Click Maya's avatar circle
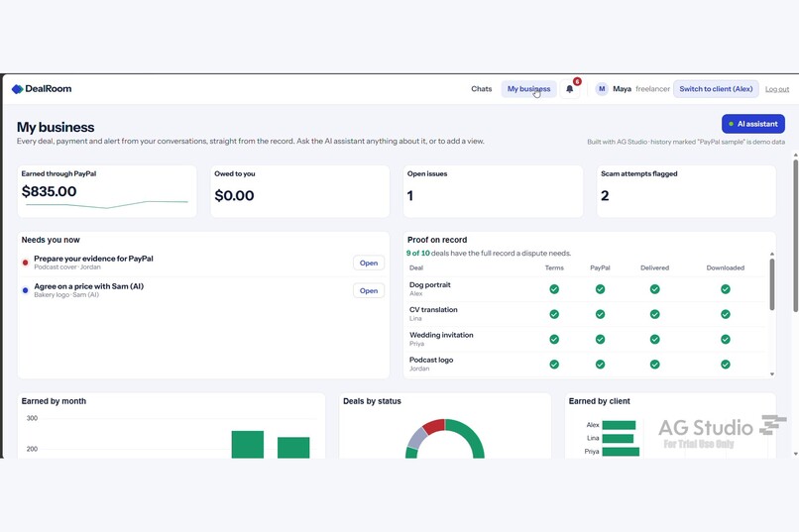The height and width of the screenshot is (532, 799). tap(602, 89)
